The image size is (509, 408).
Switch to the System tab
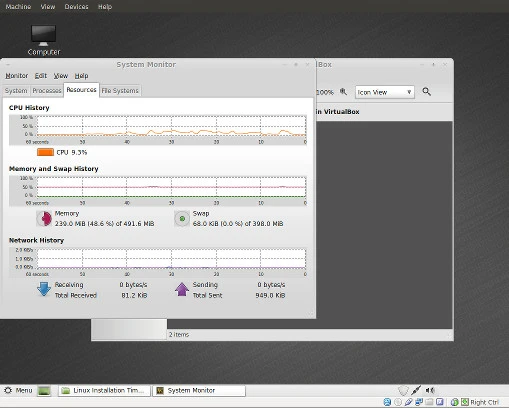click(16, 91)
